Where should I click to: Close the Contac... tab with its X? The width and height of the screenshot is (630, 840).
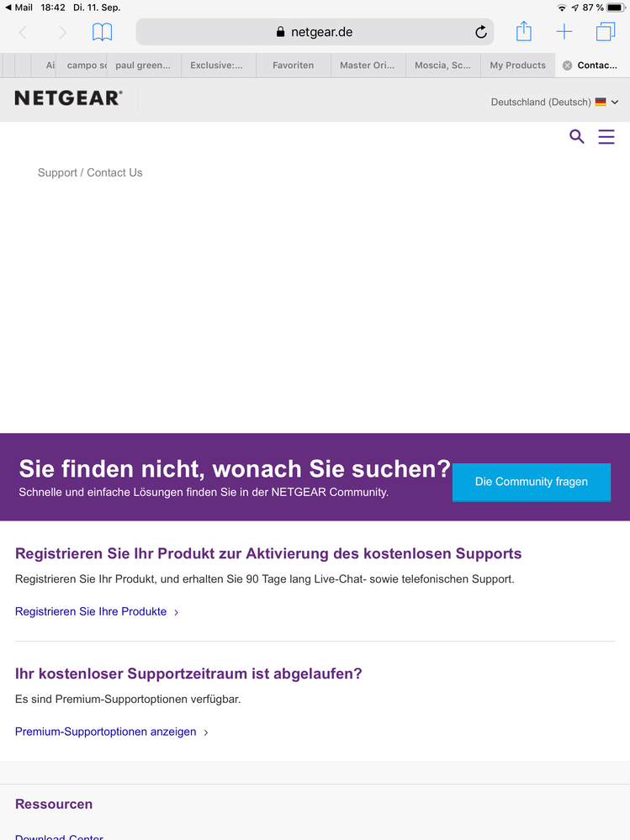tap(567, 66)
